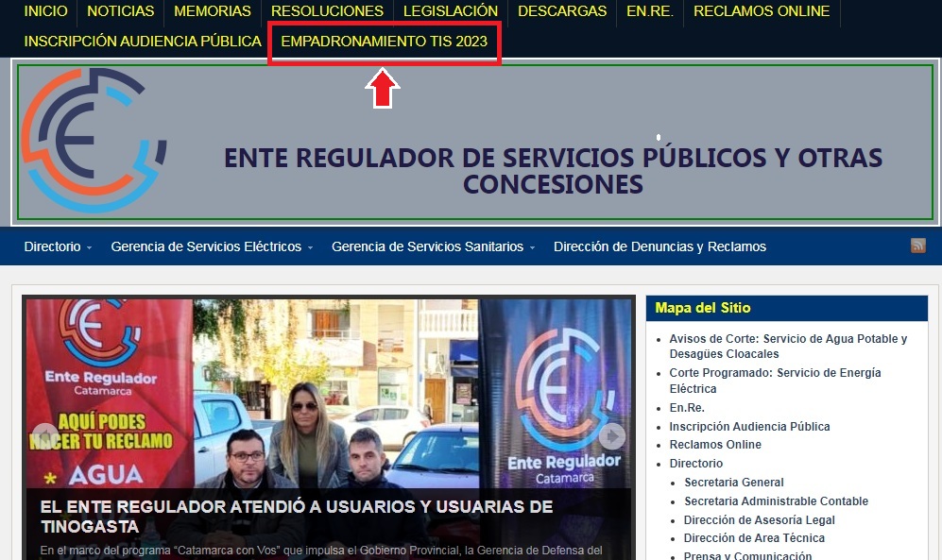Open Dirección de Denuncias y Reclamos
Screen dimensions: 942x560
[x=659, y=246]
